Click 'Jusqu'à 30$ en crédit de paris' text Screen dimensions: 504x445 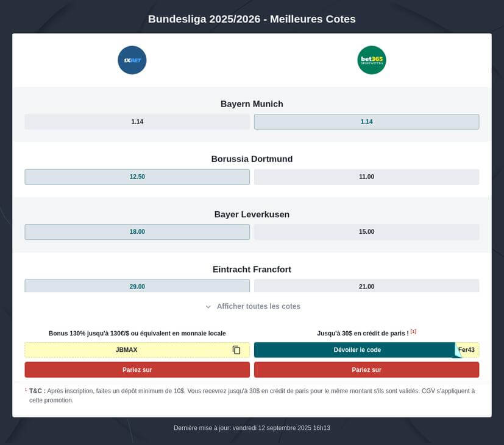363,333
